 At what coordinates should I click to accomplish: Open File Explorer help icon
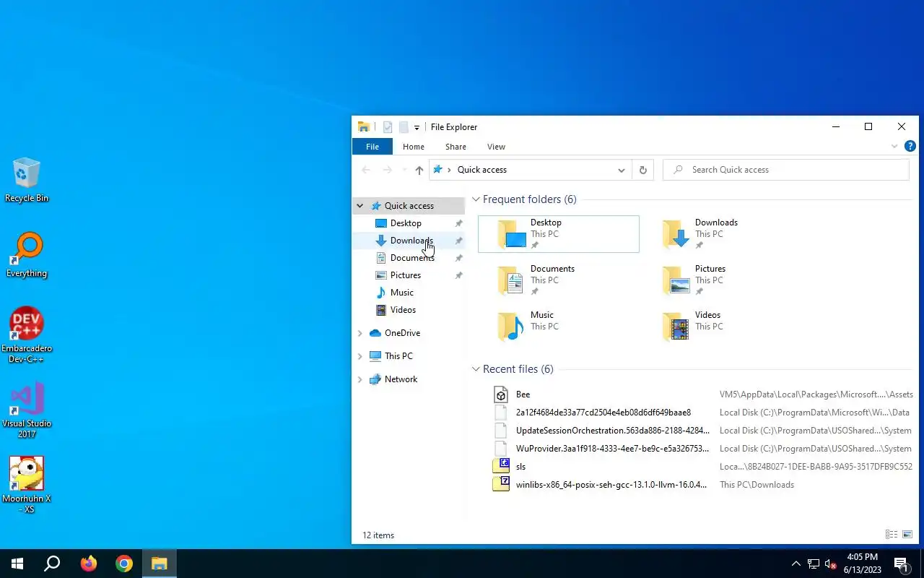coord(910,147)
